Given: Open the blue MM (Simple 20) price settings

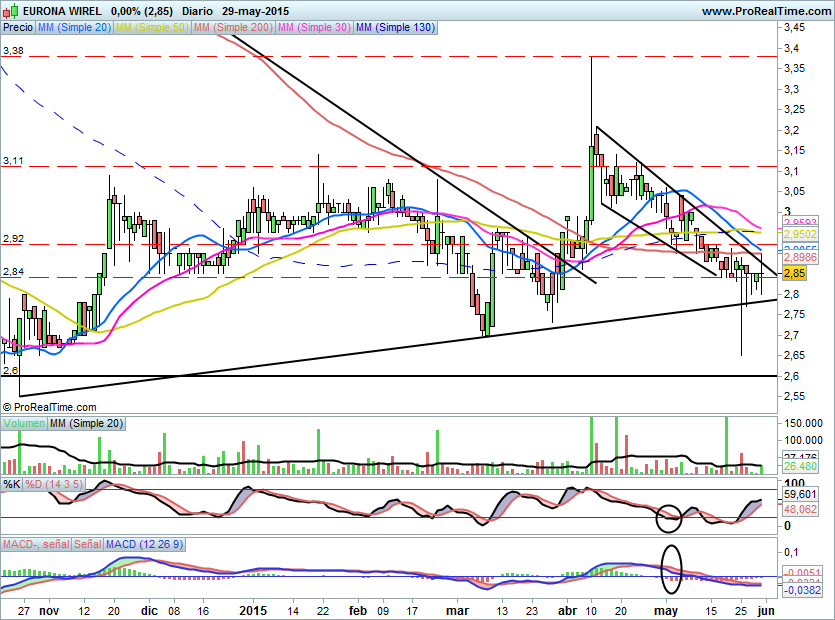Looking at the screenshot, I should 74,28.
